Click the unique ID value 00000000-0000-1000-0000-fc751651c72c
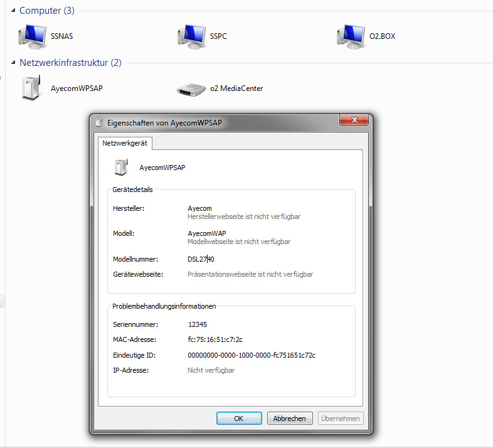 tap(252, 355)
